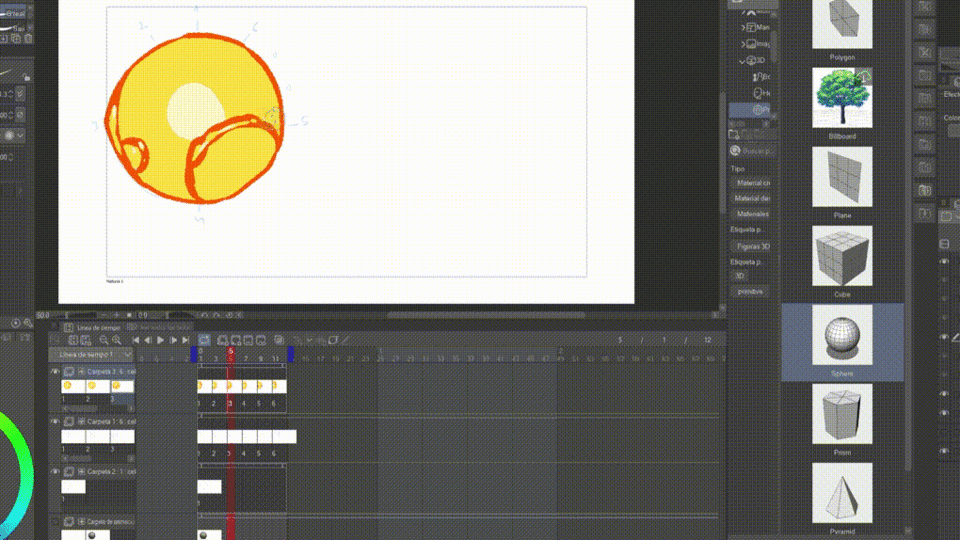The width and height of the screenshot is (960, 540).
Task: Hide the Carpeta 2 animation folder
Action: point(55,472)
